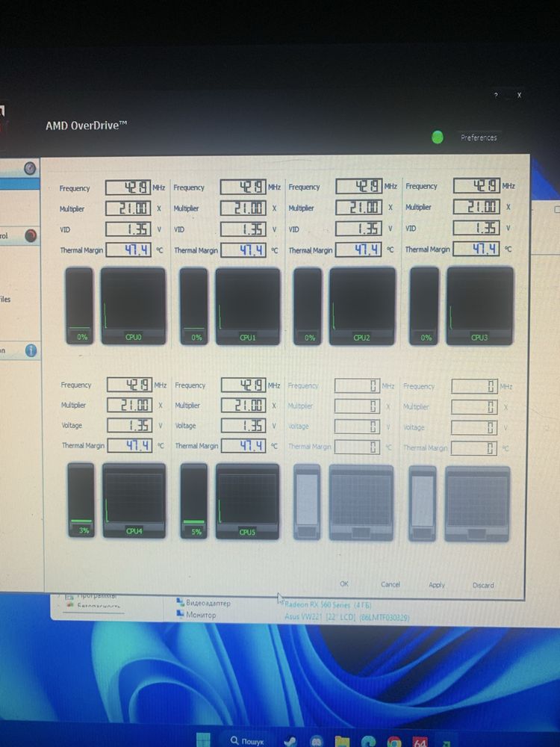This screenshot has height=747, width=560.
Task: Click the Cancel button
Action: pos(391,584)
